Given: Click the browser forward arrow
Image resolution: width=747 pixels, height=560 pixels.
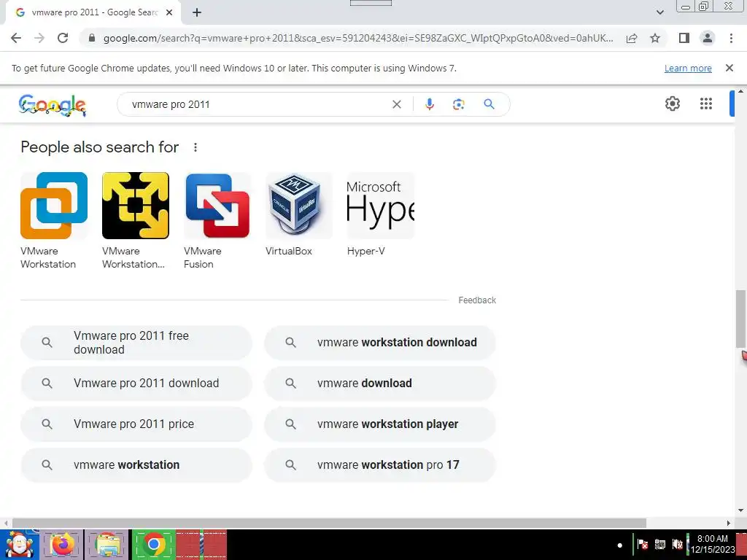Looking at the screenshot, I should point(39,38).
